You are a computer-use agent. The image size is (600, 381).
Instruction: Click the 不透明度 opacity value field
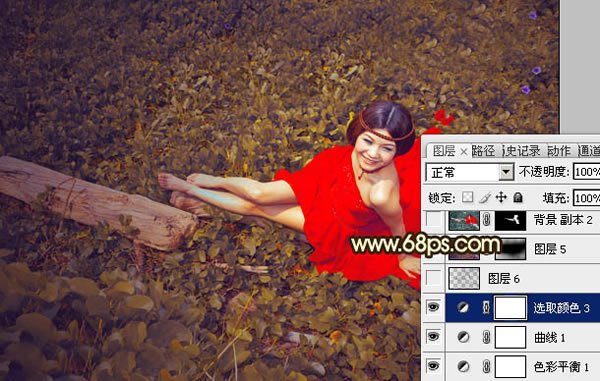point(586,172)
